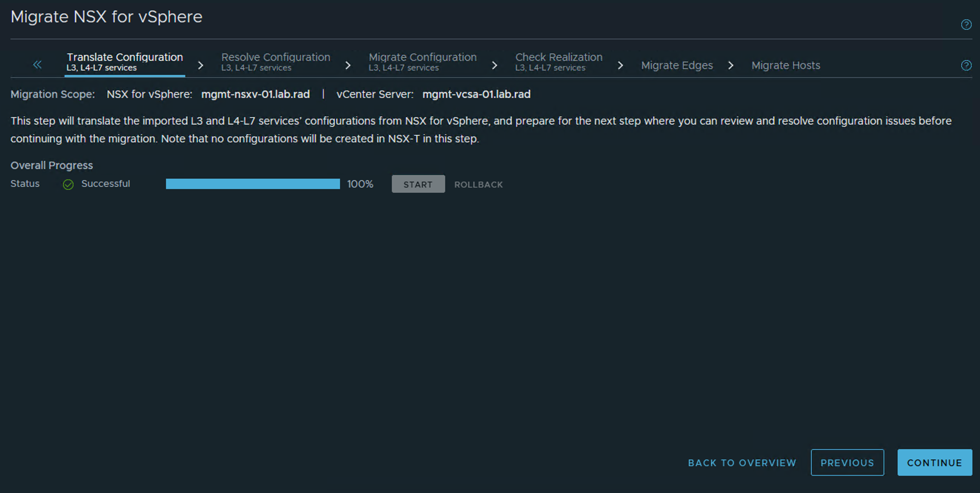
Task: Click the Successful status text
Action: click(106, 184)
